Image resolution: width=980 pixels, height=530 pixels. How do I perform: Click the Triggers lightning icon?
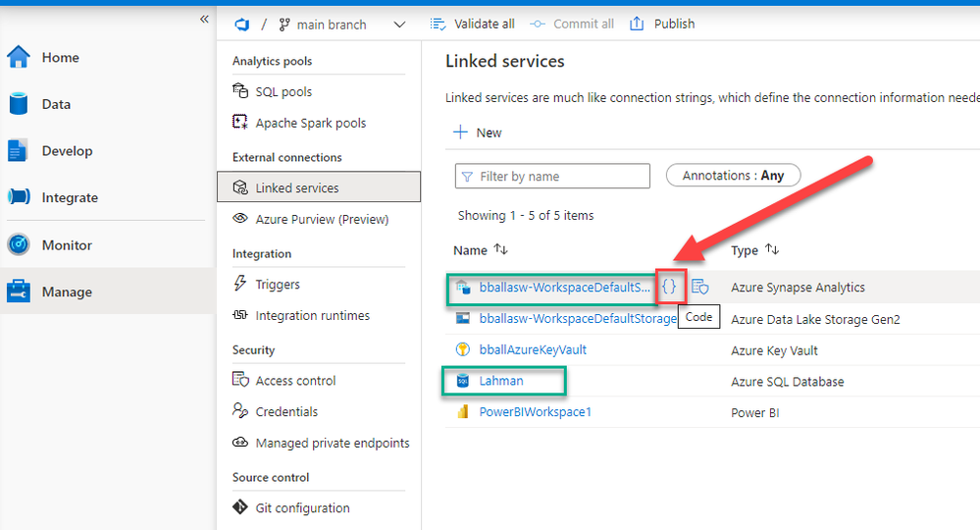click(x=240, y=283)
